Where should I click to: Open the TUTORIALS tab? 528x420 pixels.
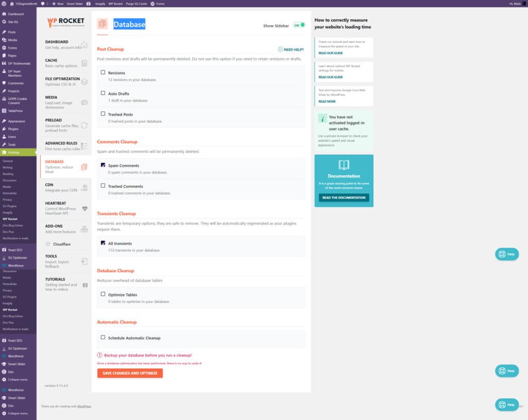(65, 284)
